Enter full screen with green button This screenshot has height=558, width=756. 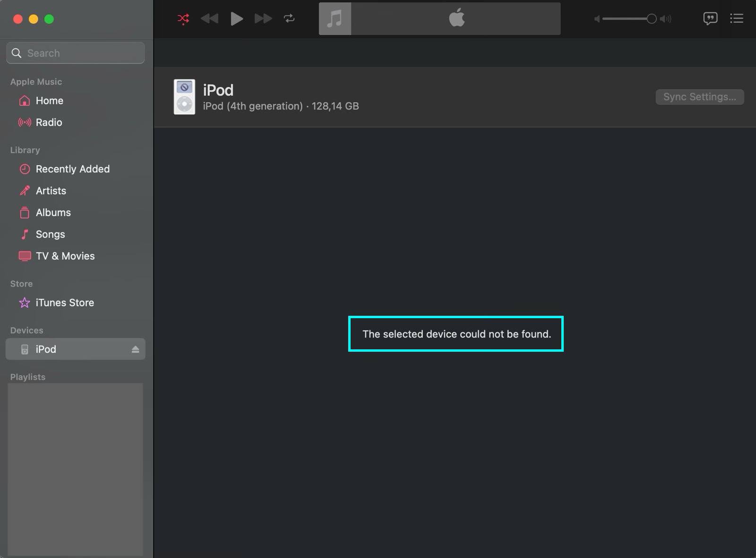[x=49, y=19]
